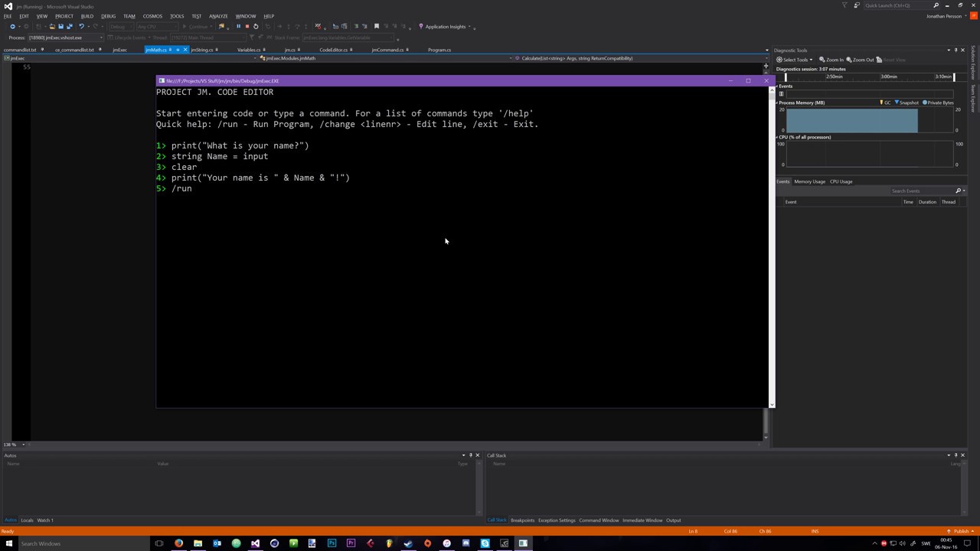
Task: Open the Solution Explorer side tab
Action: (973, 63)
